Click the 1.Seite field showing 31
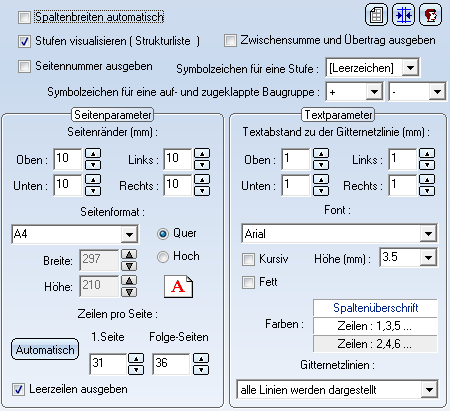 (x=108, y=364)
